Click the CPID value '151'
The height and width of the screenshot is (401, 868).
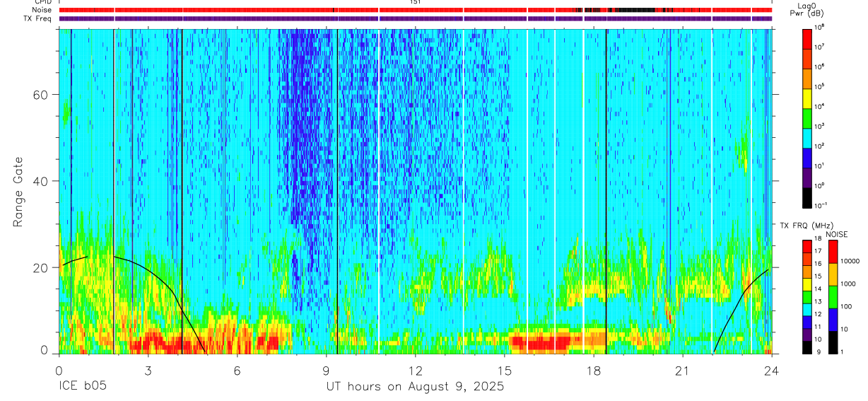coord(416,2)
